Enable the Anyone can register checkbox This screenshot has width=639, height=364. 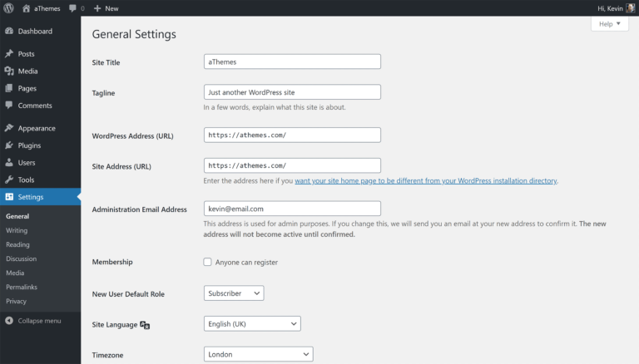[208, 262]
